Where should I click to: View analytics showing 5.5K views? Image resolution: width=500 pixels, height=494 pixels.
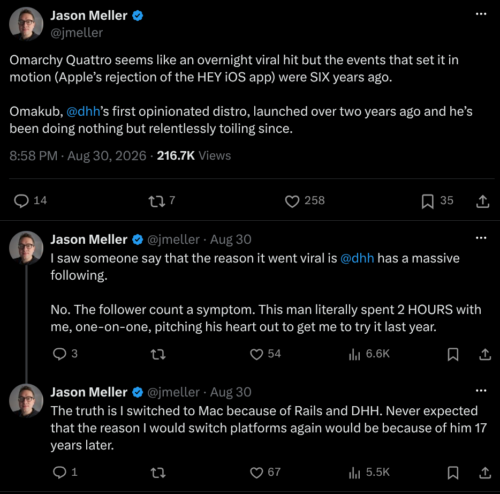pyautogui.click(x=369, y=472)
